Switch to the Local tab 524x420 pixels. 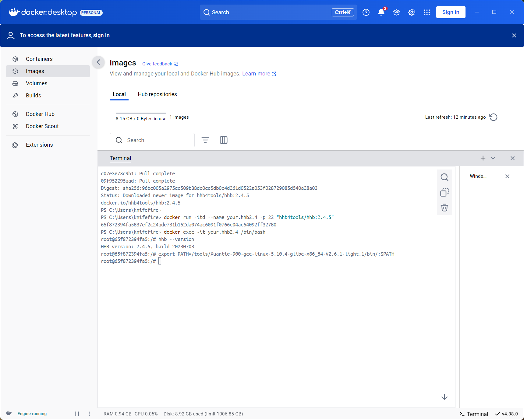click(119, 94)
